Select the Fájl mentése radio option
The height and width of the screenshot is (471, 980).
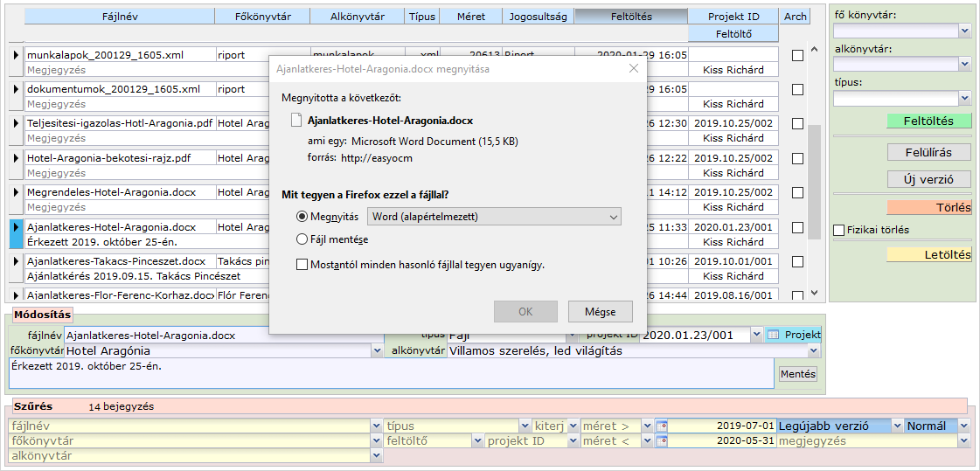point(302,239)
